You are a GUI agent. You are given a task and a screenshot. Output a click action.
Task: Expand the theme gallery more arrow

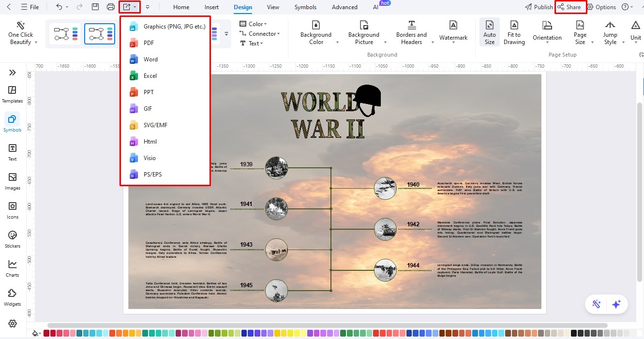click(226, 34)
